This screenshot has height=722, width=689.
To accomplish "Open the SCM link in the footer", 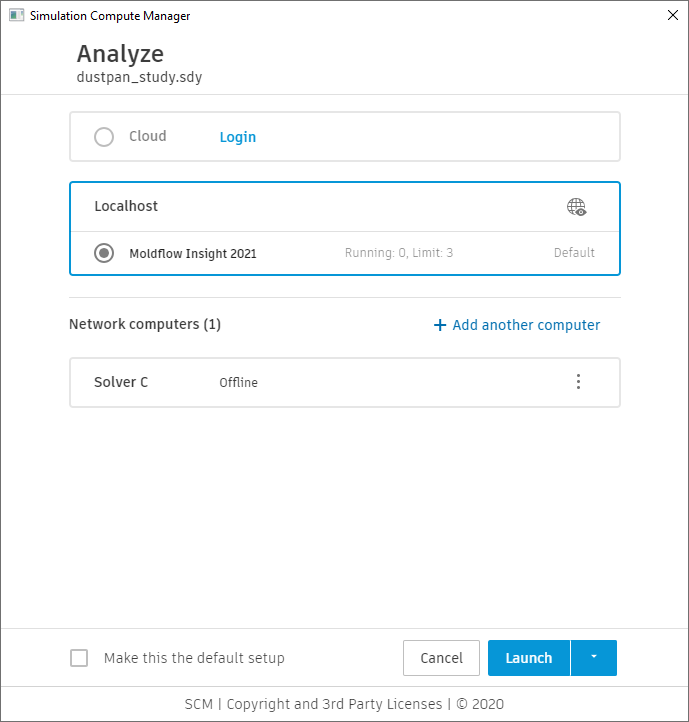I will [x=198, y=704].
